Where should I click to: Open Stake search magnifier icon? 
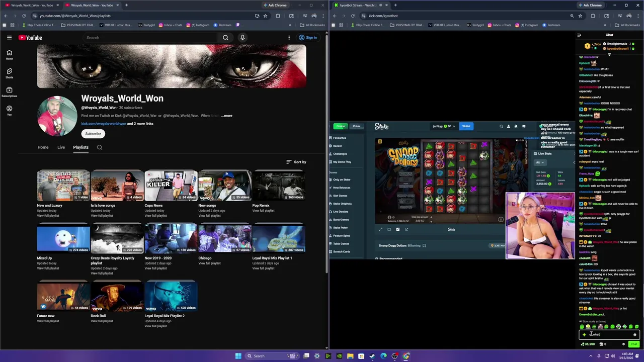tap(501, 126)
